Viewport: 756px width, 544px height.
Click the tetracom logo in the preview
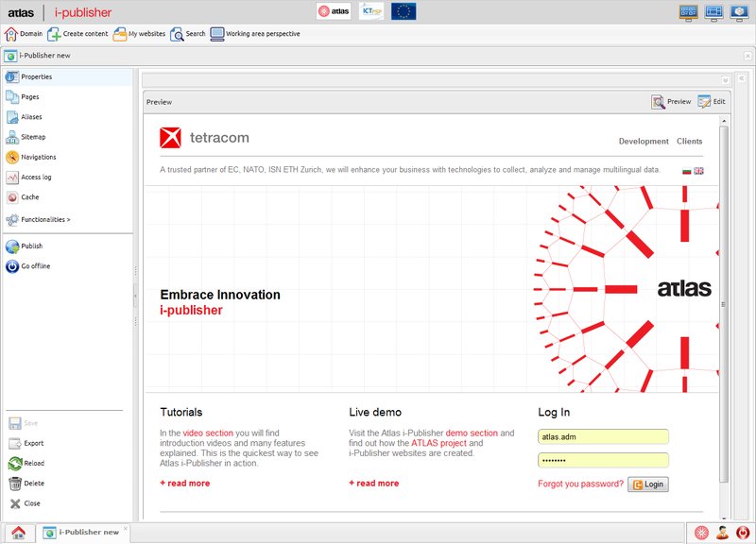pos(204,138)
